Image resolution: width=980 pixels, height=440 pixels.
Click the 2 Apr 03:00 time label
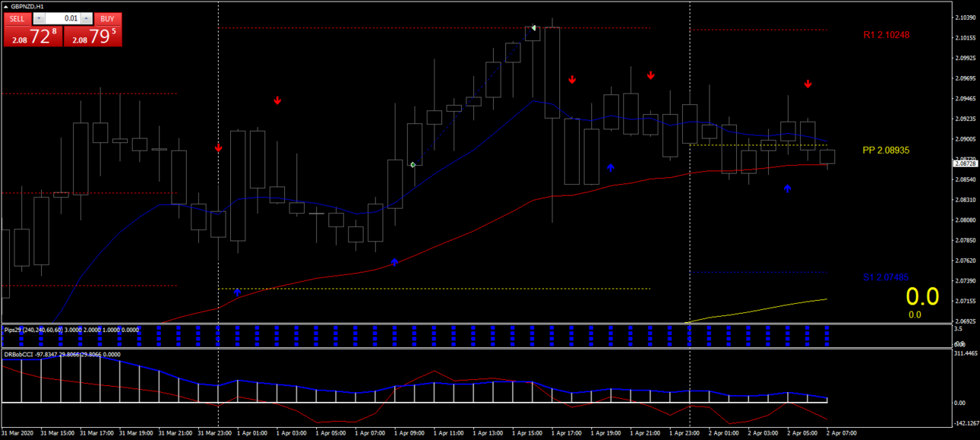(x=764, y=433)
